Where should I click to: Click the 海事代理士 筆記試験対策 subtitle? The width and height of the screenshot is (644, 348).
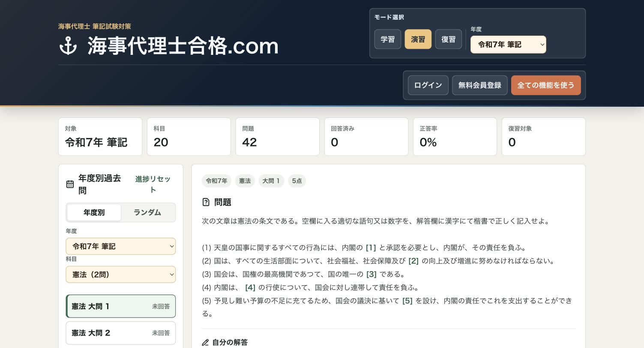click(95, 27)
